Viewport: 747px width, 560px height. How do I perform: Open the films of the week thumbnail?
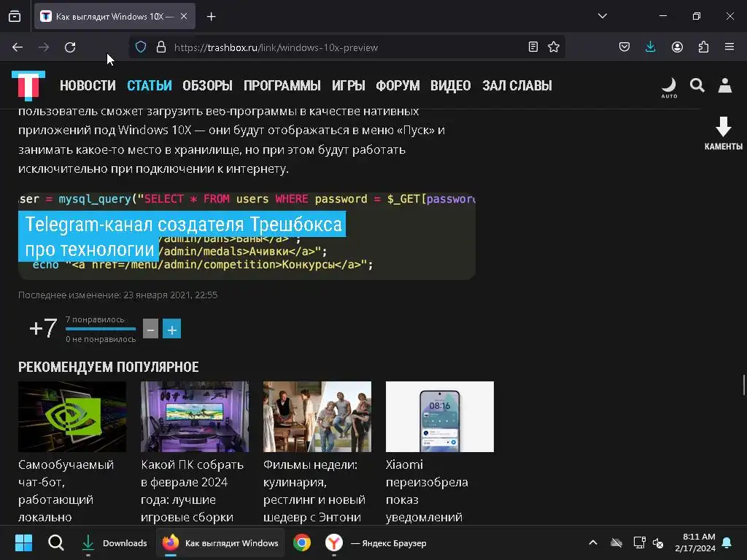[x=317, y=416]
